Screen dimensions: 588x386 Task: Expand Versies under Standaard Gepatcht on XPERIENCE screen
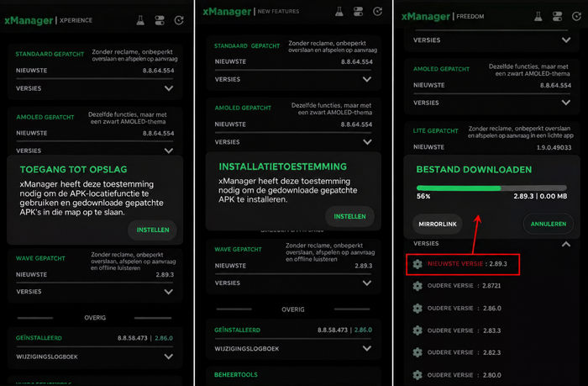[169, 88]
